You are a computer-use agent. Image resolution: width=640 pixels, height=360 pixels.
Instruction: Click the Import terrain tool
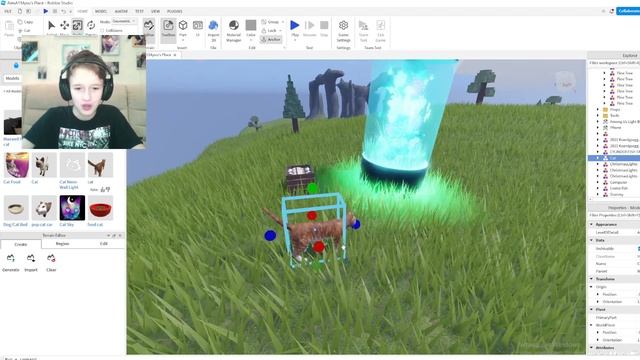tap(31, 262)
